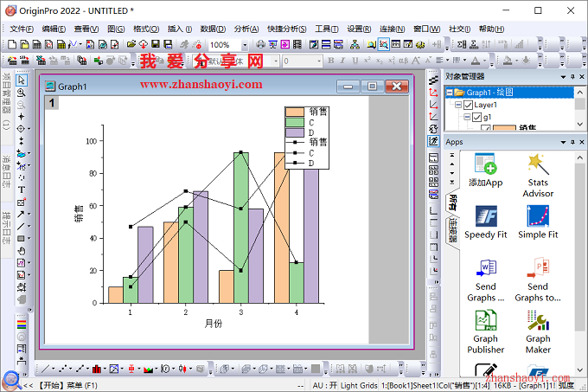588x392 pixels.
Task: Pin the Apps panel
Action: 572,142
